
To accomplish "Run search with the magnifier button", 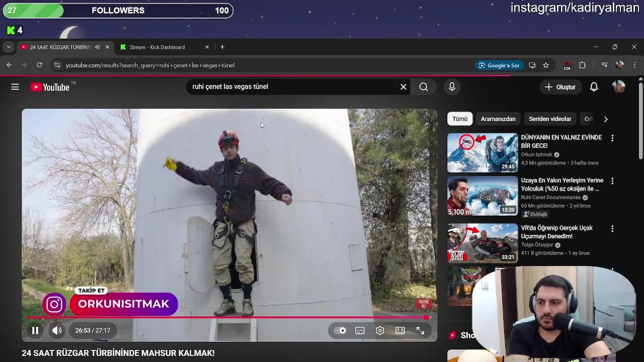I will click(424, 87).
